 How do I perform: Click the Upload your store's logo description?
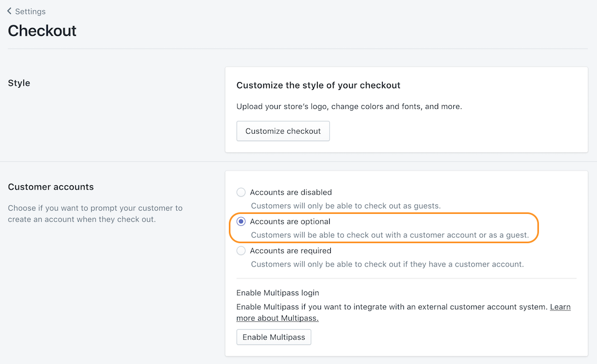(349, 107)
